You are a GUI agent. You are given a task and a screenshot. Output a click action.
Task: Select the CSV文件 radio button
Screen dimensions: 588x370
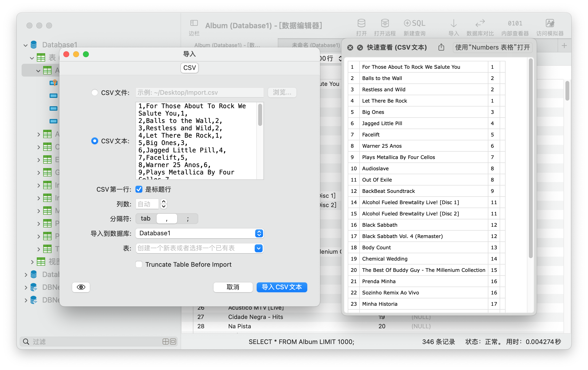click(x=94, y=92)
